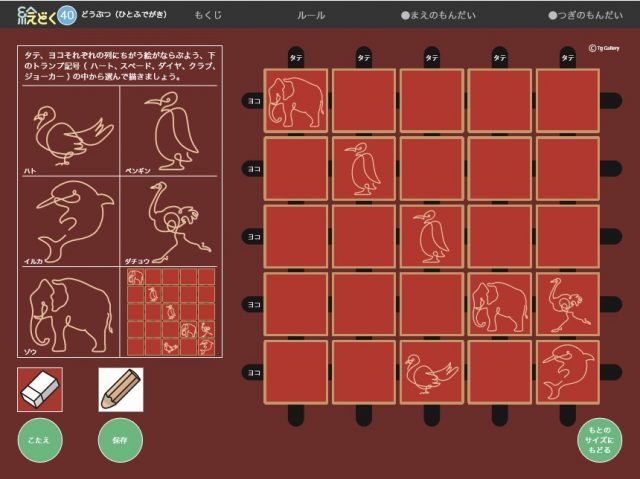
Task: Select the pencil drawing tool
Action: (x=120, y=390)
